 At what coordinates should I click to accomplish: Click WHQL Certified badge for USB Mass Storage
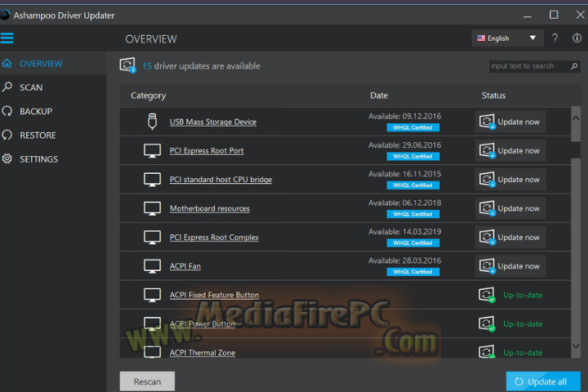(x=413, y=127)
